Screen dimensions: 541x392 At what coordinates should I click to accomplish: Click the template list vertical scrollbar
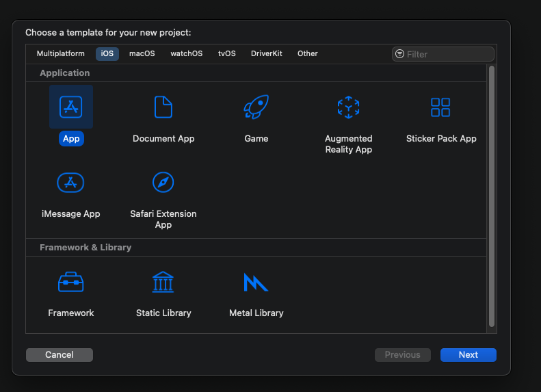[x=491, y=195]
